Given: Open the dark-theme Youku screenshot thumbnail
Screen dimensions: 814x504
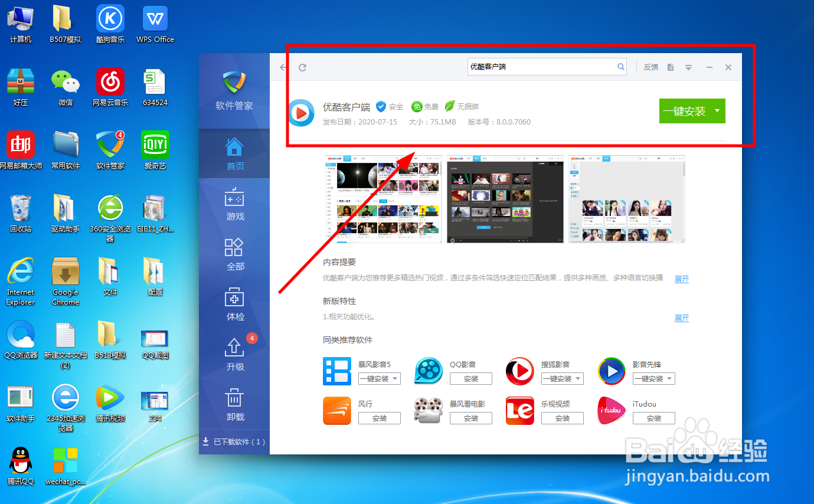Looking at the screenshot, I should (505, 199).
